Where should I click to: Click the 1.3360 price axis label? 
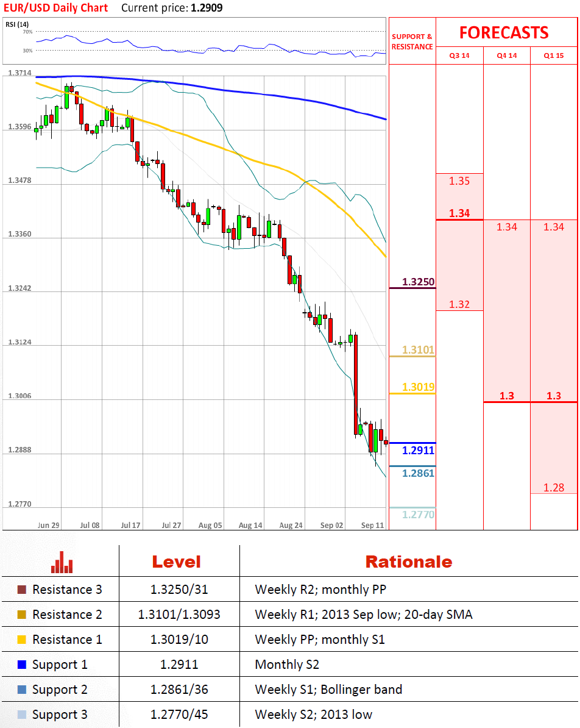[20, 234]
